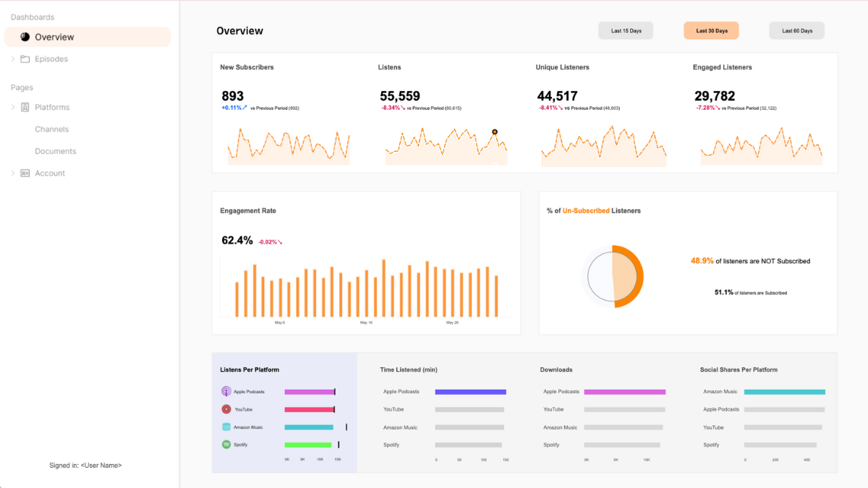Click the Apple Podcasts platform icon
Image resolution: width=868 pixels, height=488 pixels.
[226, 391]
